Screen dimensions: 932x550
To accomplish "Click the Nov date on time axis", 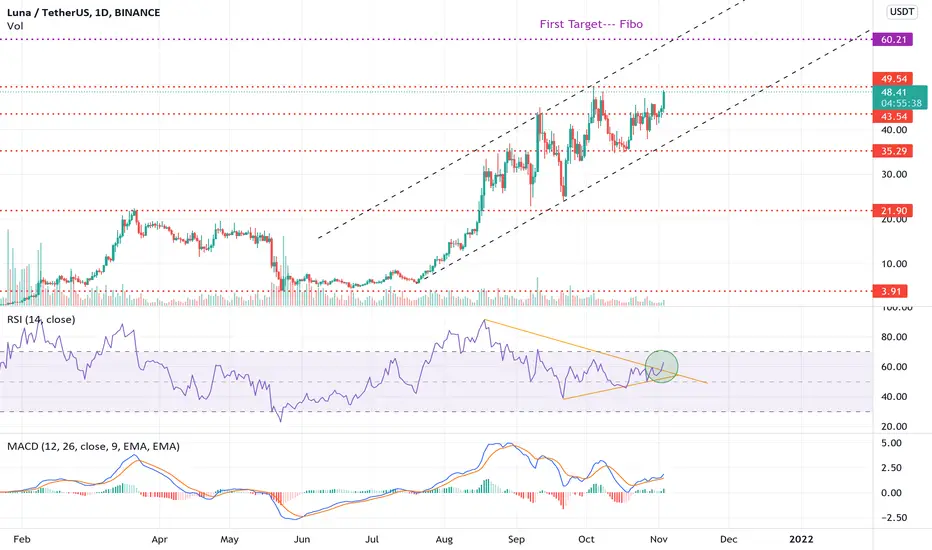I will pyautogui.click(x=659, y=539).
